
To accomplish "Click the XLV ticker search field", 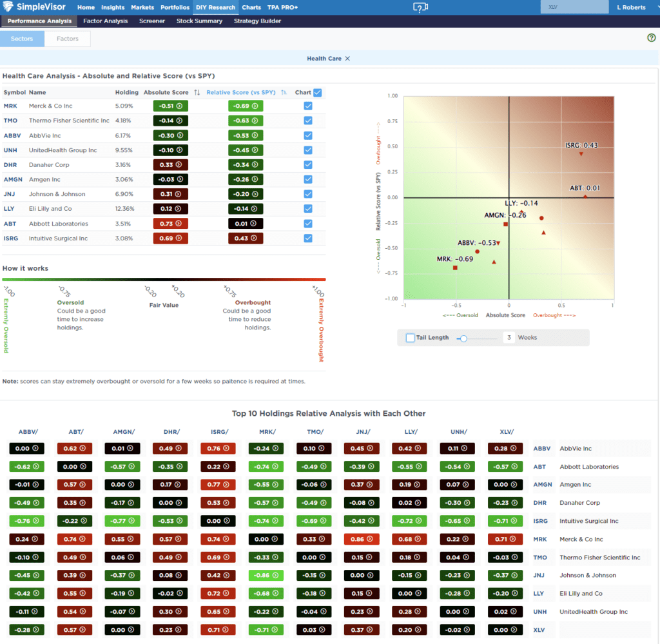I will pos(574,7).
